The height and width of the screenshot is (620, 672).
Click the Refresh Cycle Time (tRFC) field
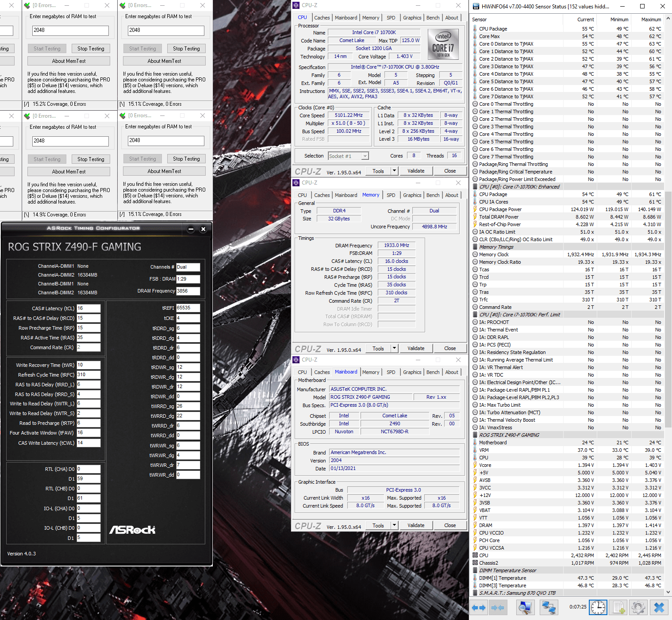click(88, 374)
